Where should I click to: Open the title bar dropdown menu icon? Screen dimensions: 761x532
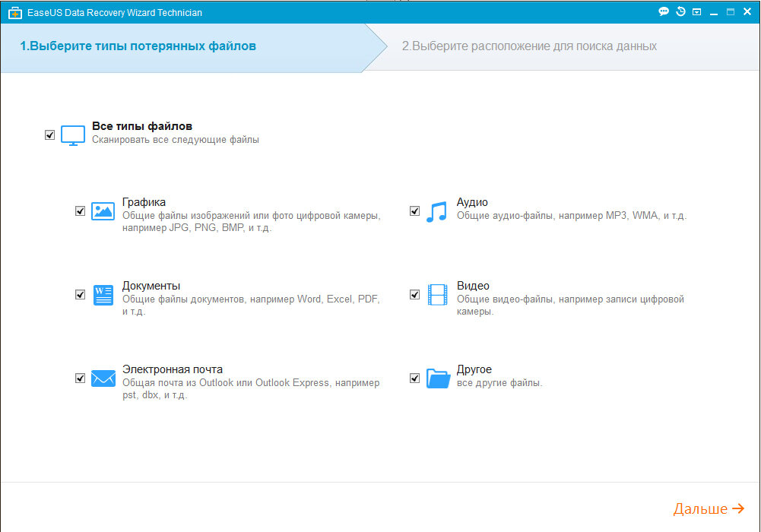(697, 12)
